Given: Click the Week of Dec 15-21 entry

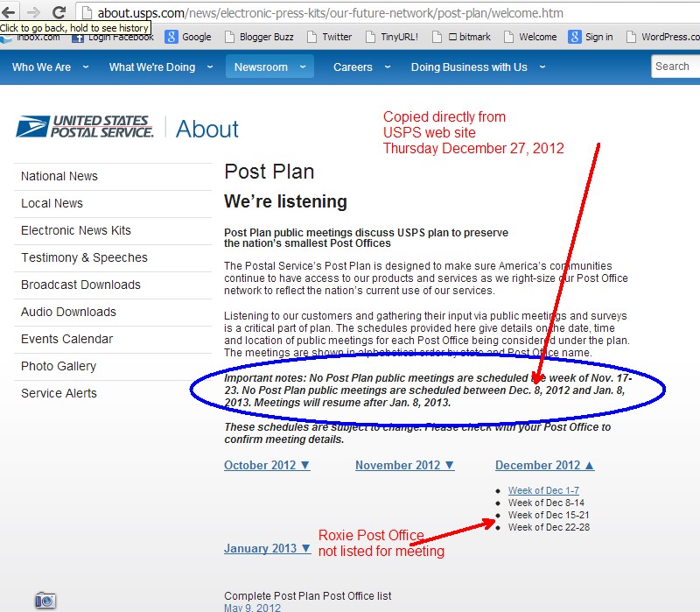Looking at the screenshot, I should tap(549, 515).
